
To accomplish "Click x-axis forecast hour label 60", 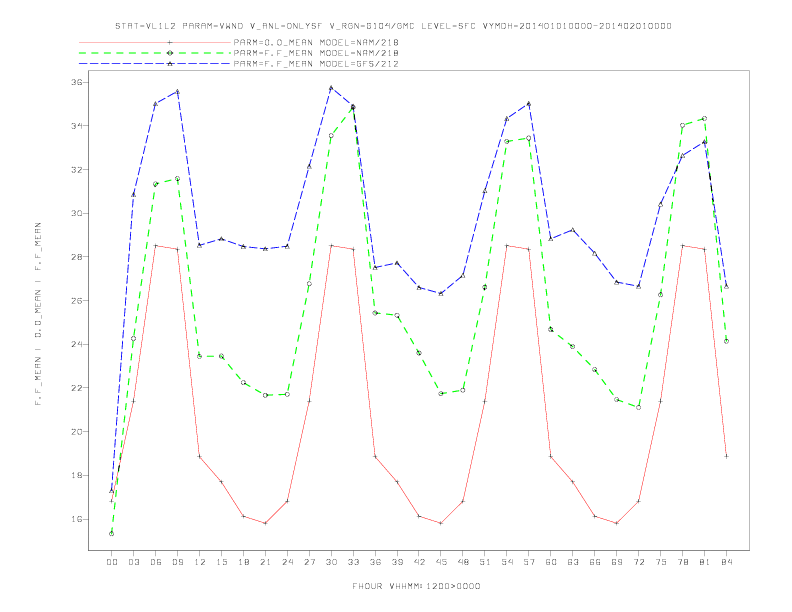I will pyautogui.click(x=551, y=562).
